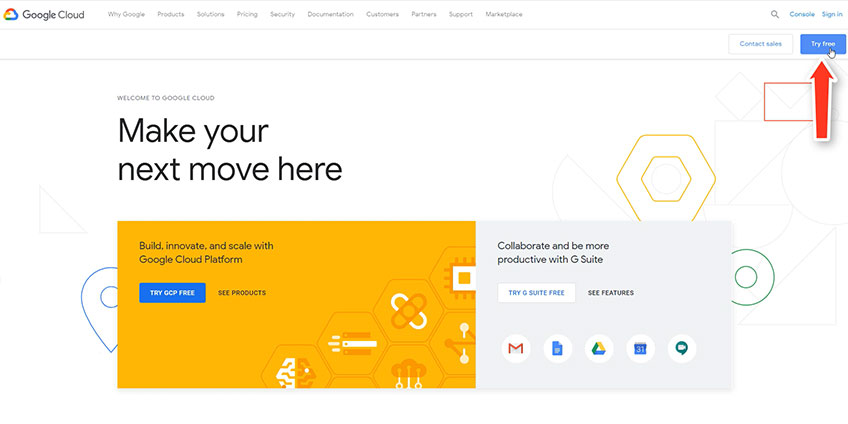Click the Build, innovate, and scale text

206,253
